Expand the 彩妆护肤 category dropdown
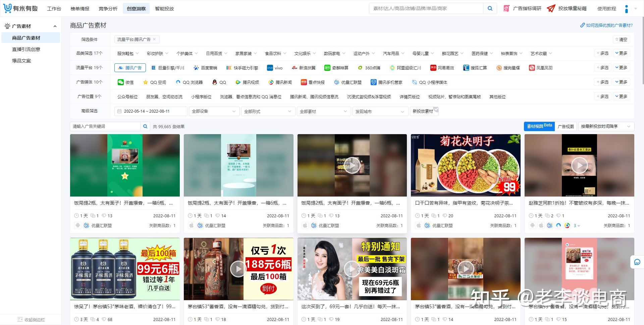The height and width of the screenshot is (325, 644). click(x=157, y=53)
